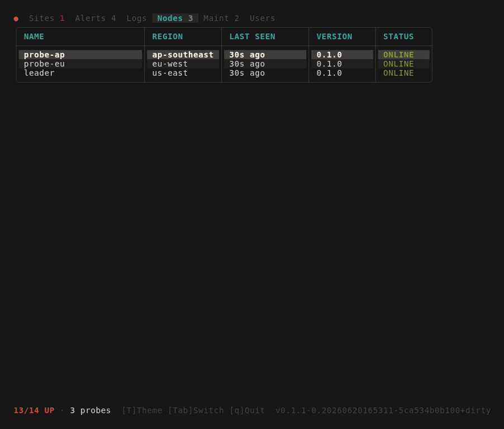Go to the Logs tab
The height and width of the screenshot is (429, 504).
136,18
